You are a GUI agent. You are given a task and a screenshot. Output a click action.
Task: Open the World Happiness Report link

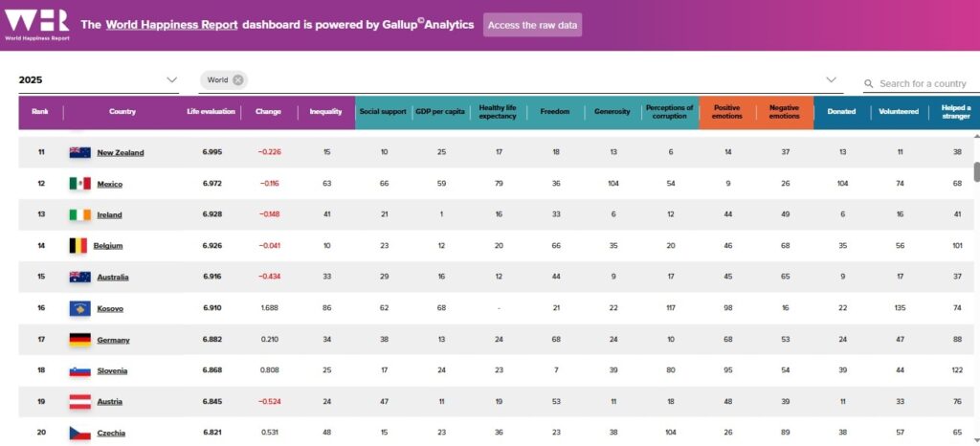[171, 25]
